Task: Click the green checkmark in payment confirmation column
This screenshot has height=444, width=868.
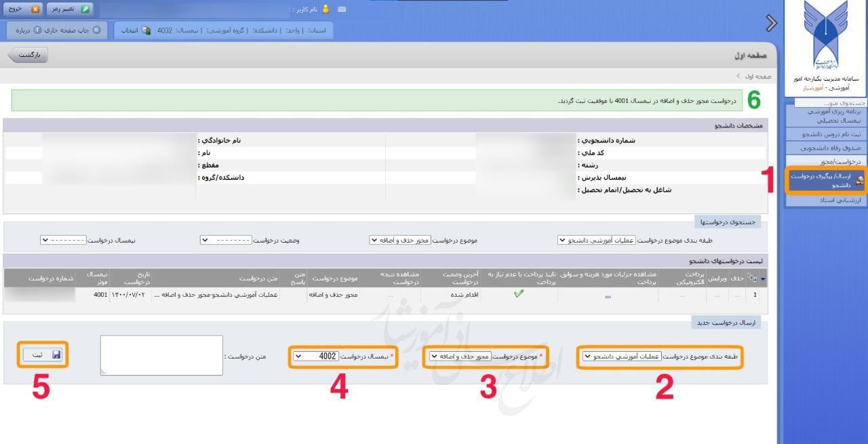Action: [519, 294]
